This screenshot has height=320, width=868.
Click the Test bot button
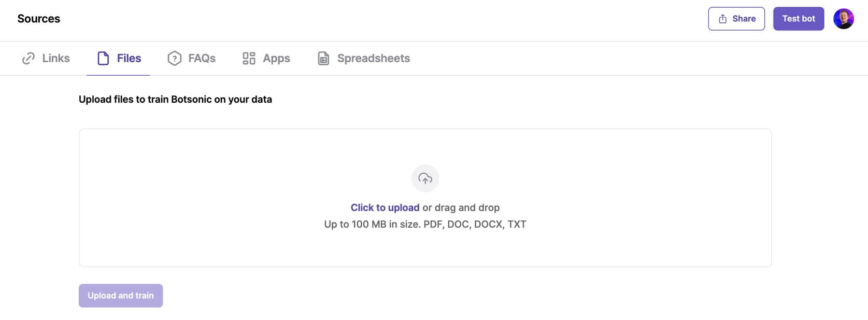pos(798,19)
